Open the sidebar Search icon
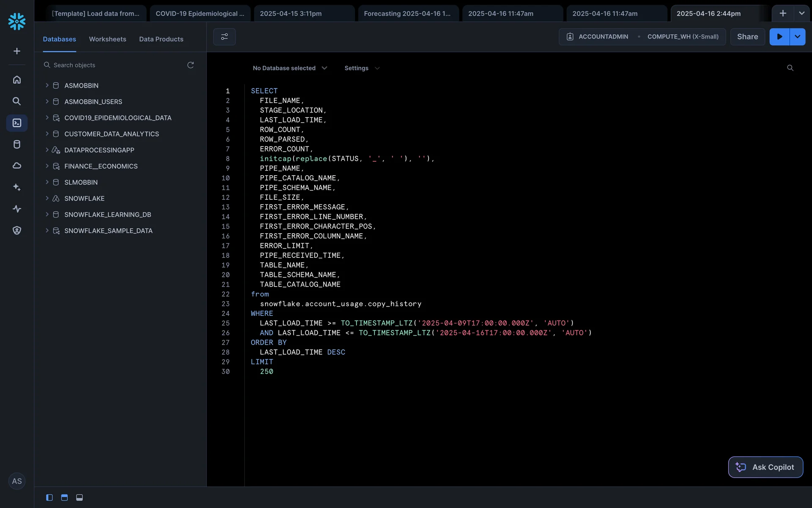This screenshot has width=812, height=508. point(17,101)
